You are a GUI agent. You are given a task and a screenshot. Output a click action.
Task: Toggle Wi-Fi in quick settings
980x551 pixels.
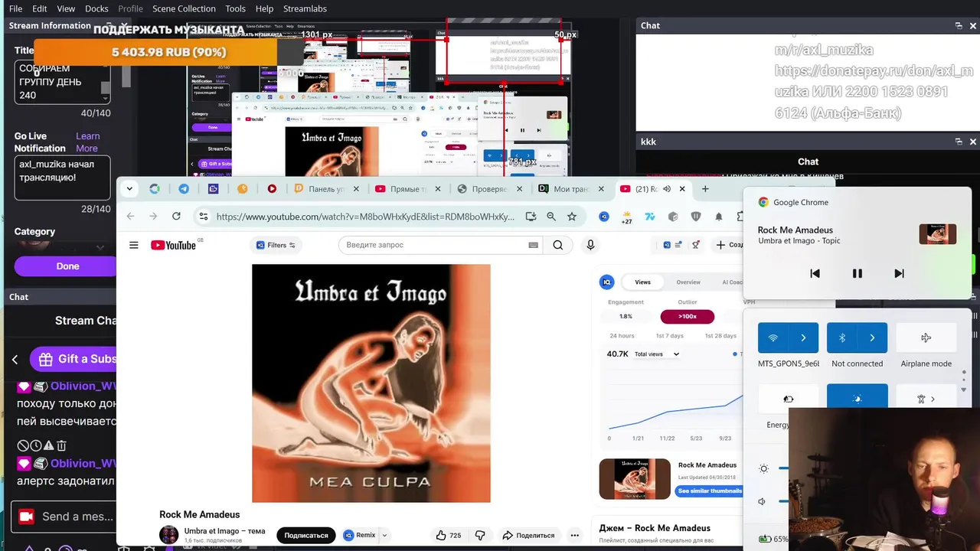tap(773, 337)
